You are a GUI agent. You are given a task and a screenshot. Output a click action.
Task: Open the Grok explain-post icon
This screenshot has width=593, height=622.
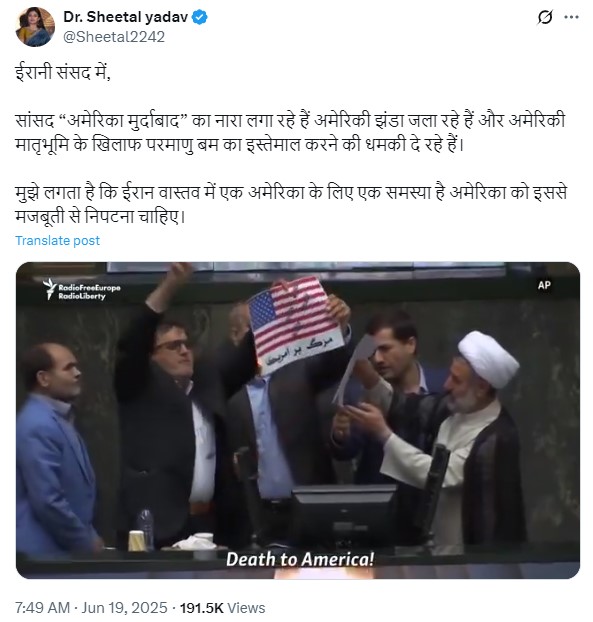pos(545,17)
